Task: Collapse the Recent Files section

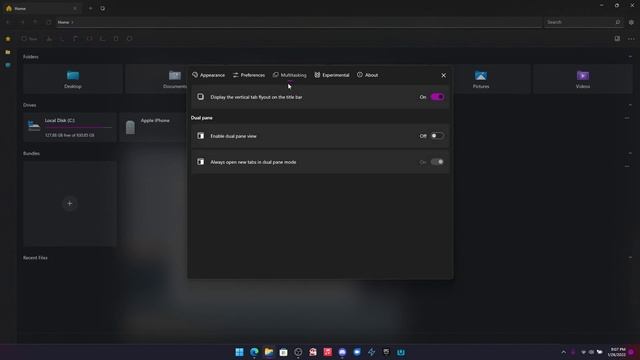Action: click(x=630, y=258)
